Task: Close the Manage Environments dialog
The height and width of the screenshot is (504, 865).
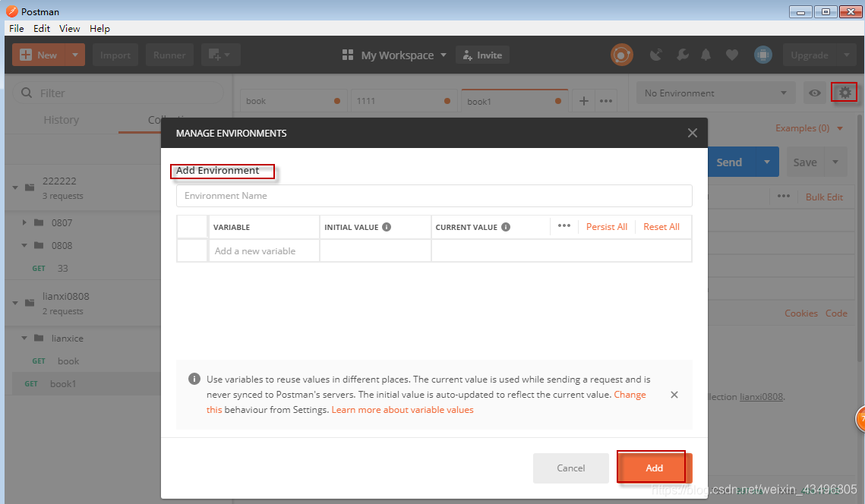Action: pos(693,133)
